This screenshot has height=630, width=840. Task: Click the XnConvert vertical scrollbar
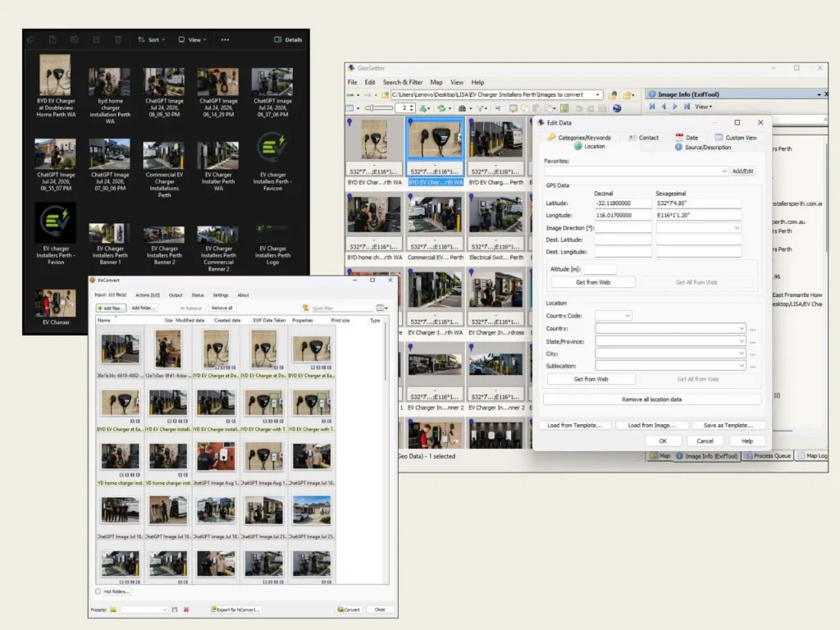pos(386,351)
